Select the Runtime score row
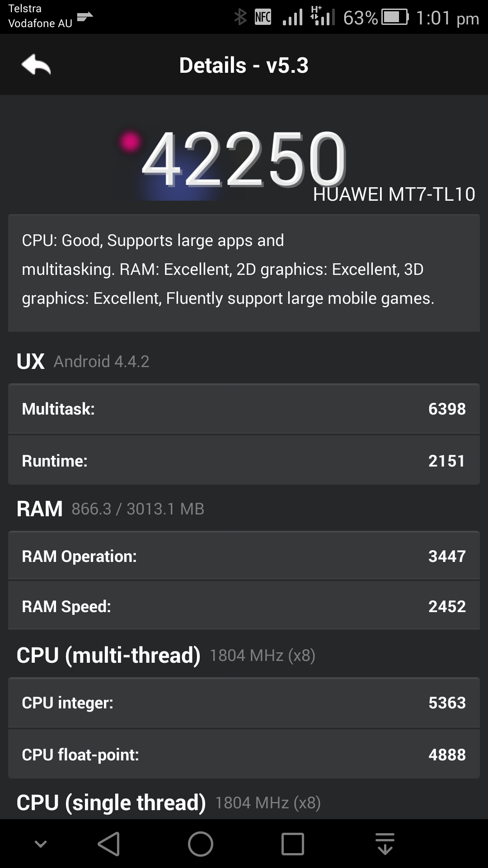This screenshot has width=488, height=868. pyautogui.click(x=244, y=461)
